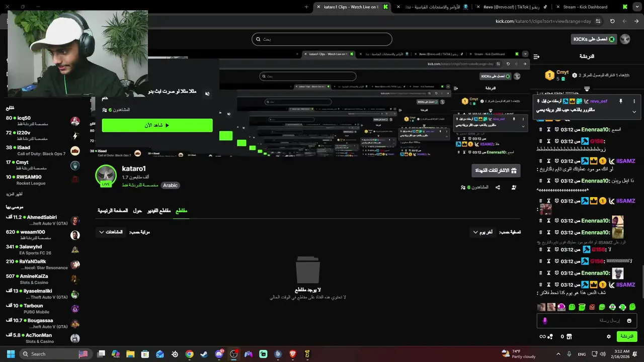This screenshot has height=362, width=644.
Task: Open weaam100 recommended channel
Action: [43, 235]
